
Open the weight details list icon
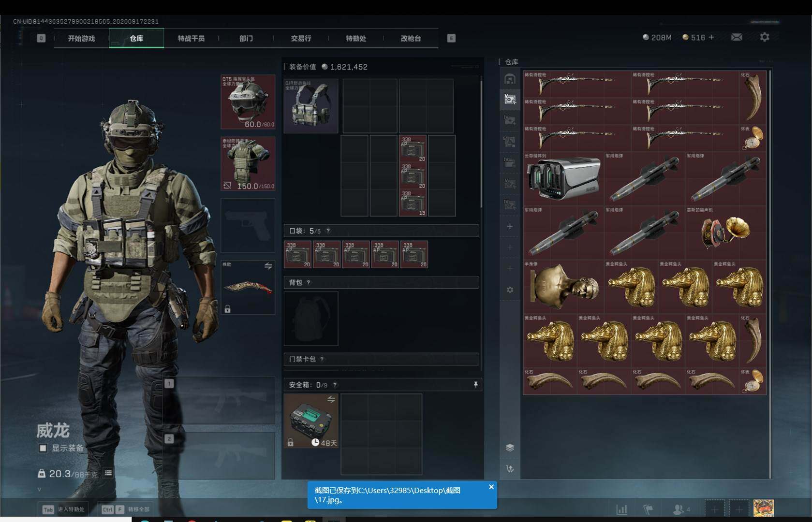[108, 473]
